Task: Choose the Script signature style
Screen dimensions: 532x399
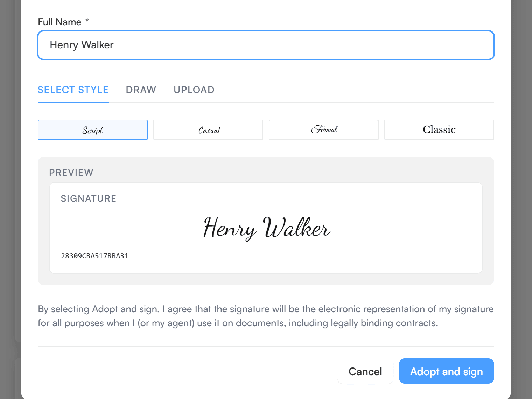Action: [x=93, y=130]
